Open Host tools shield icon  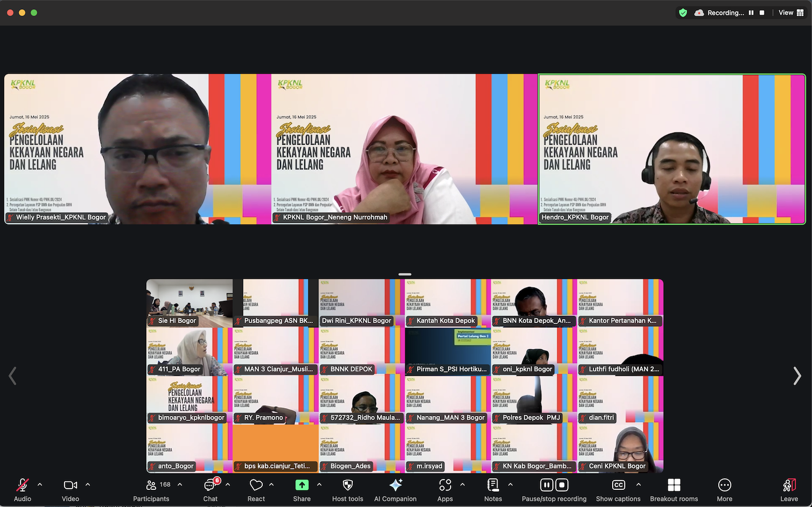point(348,485)
